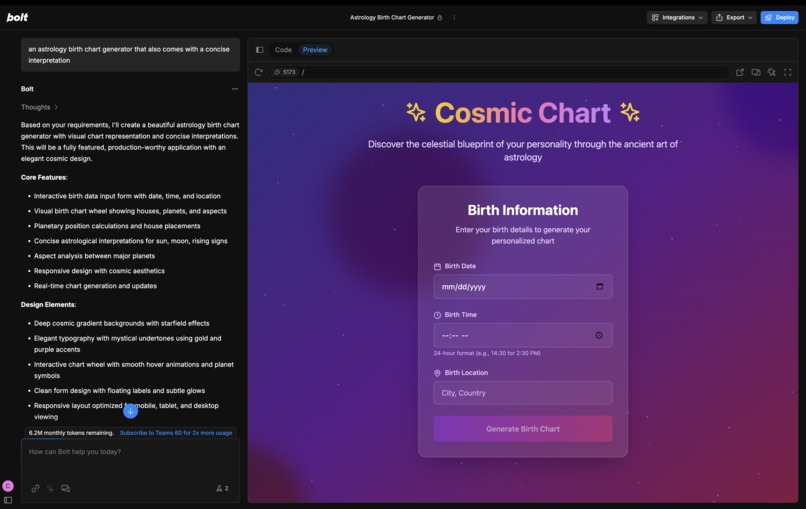This screenshot has height=509, width=806.
Task: Click the City, Country location field
Action: click(x=523, y=393)
